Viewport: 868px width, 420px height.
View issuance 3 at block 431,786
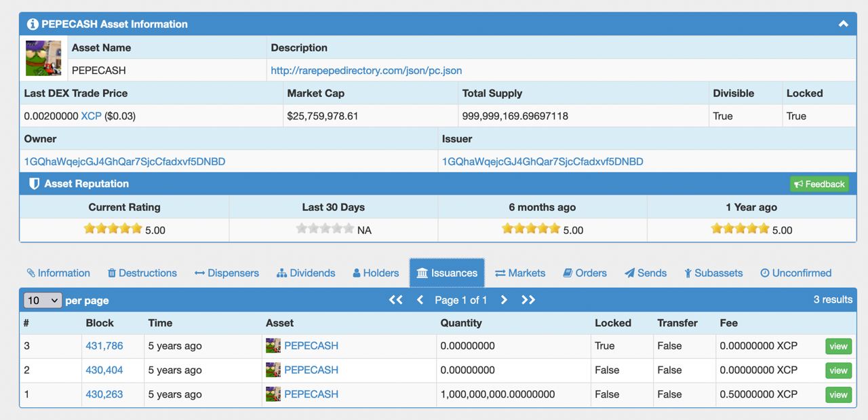tap(838, 346)
